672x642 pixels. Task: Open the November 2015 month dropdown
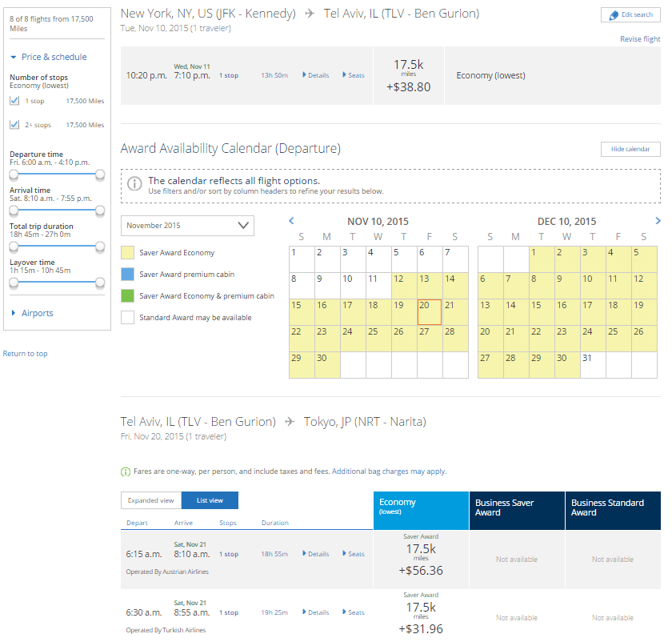[187, 226]
